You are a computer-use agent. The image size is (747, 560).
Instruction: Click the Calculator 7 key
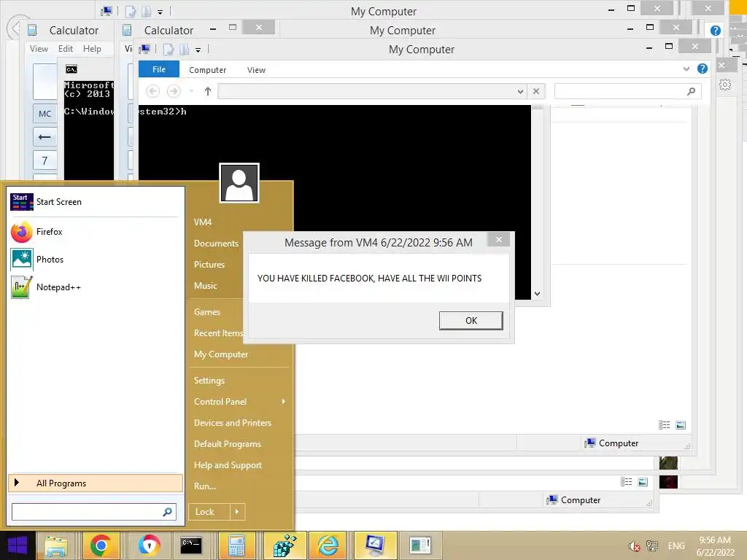44,161
